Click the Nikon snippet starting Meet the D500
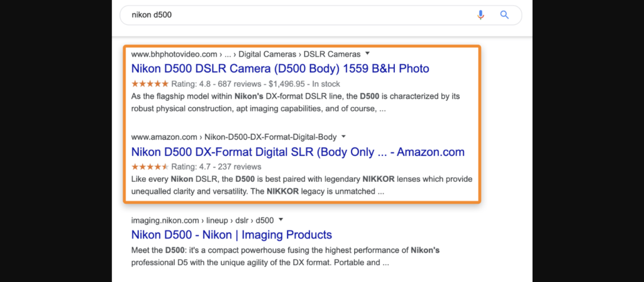This screenshot has height=282, width=644. coord(286,256)
